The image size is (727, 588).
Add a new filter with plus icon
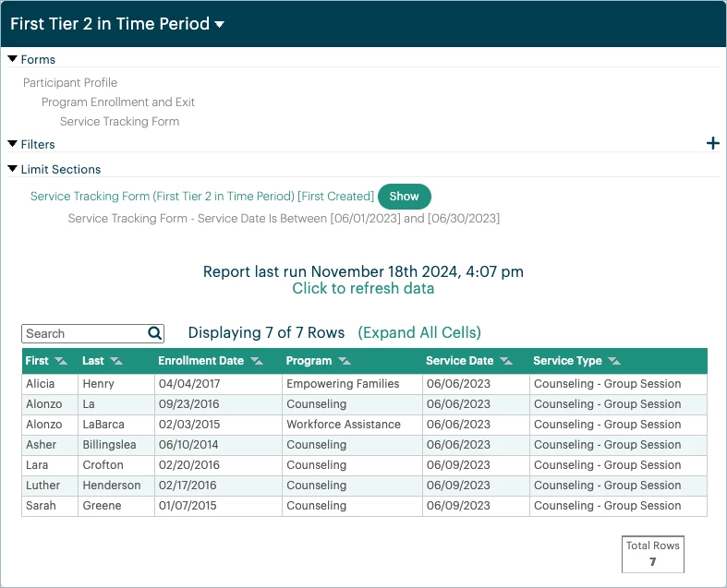coord(712,143)
